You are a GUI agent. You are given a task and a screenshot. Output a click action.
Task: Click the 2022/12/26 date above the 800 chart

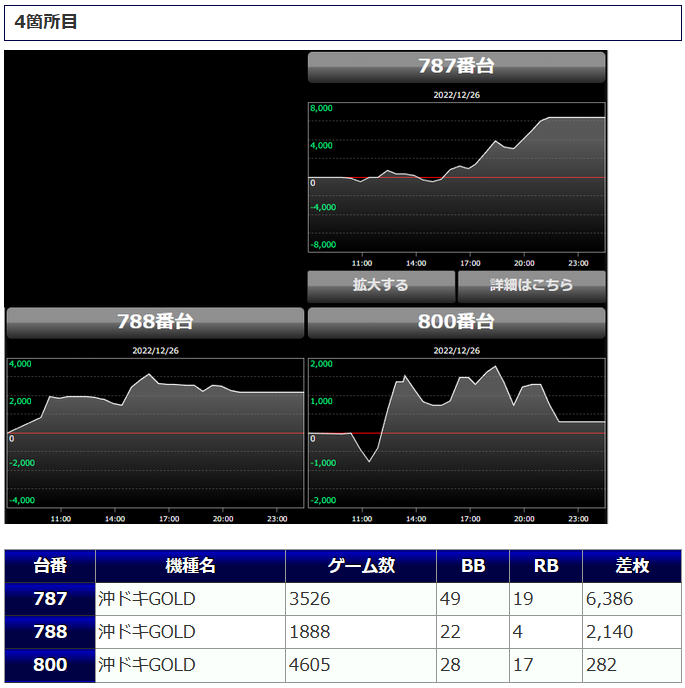coord(456,351)
